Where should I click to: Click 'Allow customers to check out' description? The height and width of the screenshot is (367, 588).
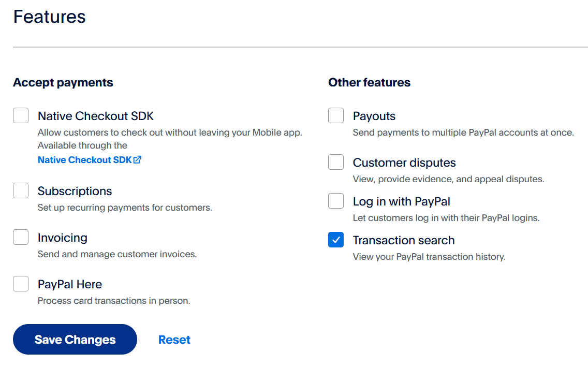coord(170,139)
